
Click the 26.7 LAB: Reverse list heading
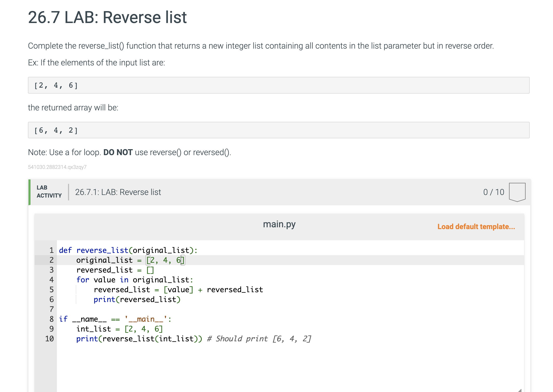tap(107, 18)
